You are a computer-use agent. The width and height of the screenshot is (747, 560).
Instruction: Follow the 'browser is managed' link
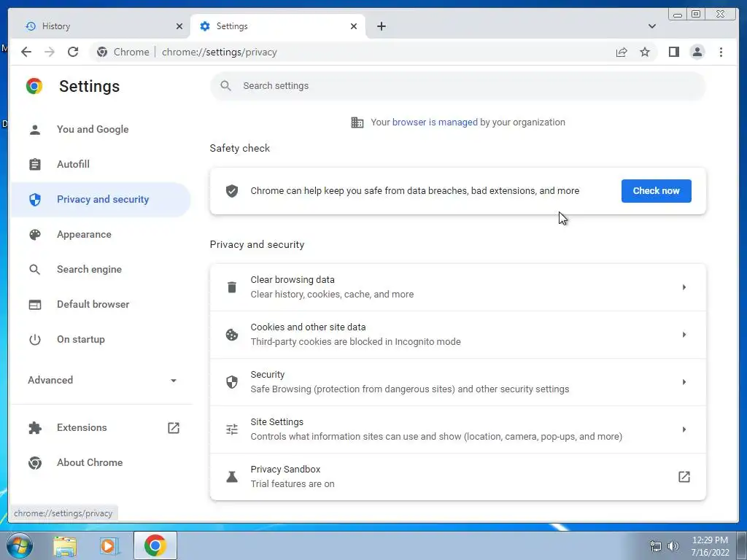tap(435, 122)
